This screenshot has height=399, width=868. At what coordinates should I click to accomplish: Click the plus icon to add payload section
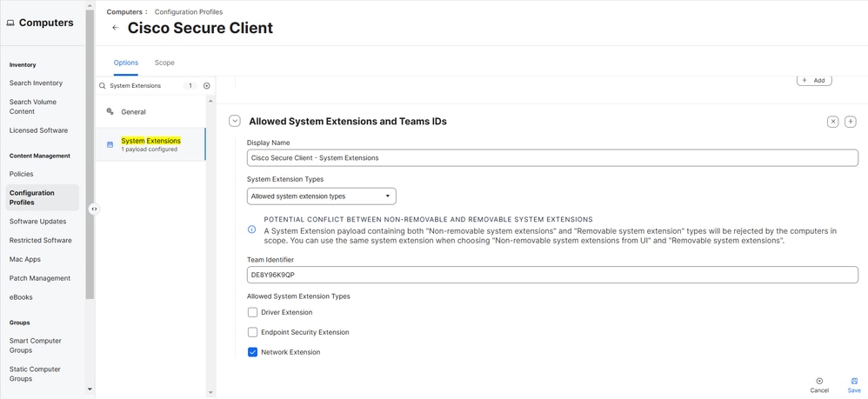point(851,122)
